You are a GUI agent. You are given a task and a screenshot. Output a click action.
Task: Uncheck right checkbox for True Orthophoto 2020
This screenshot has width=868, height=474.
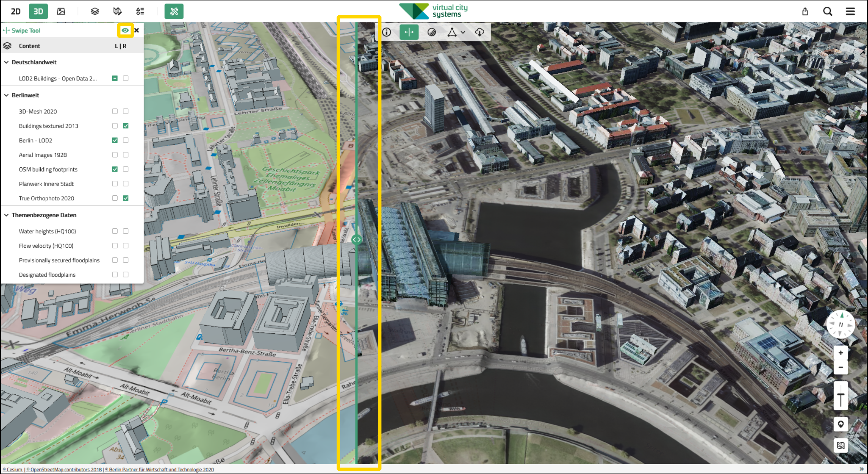click(x=126, y=198)
